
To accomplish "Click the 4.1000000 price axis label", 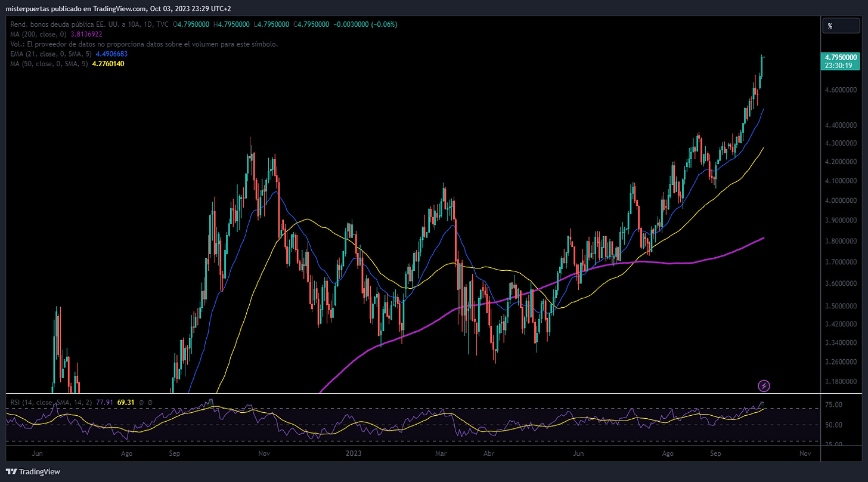I will tap(841, 181).
